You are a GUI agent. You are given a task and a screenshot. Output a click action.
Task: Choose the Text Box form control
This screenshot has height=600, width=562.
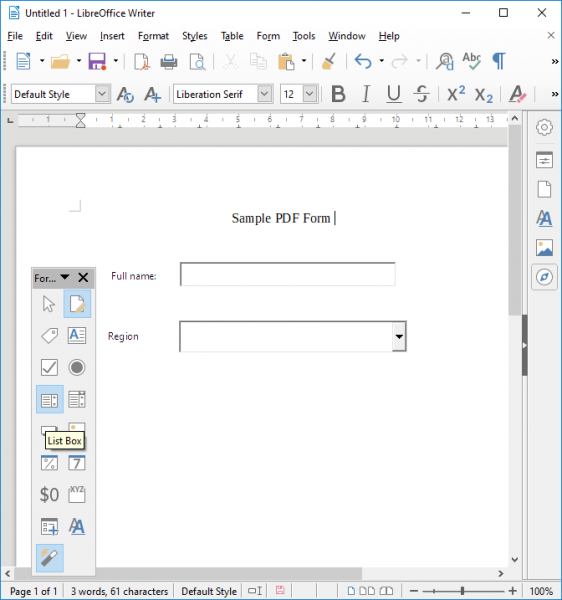[77, 336]
